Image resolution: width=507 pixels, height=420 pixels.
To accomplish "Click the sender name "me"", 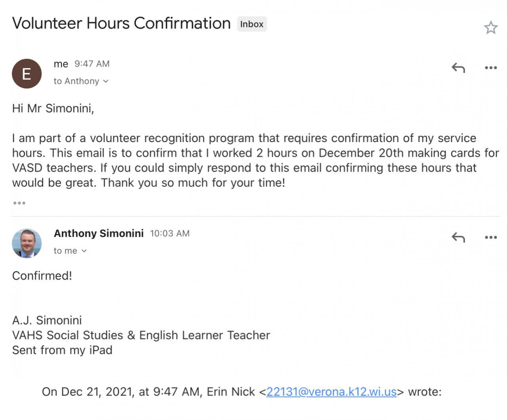I will point(61,64).
